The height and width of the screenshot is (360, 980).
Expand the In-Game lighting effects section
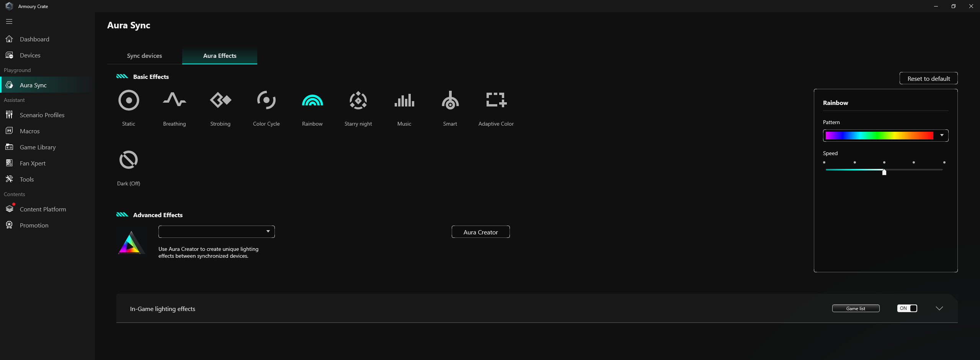[939, 308]
